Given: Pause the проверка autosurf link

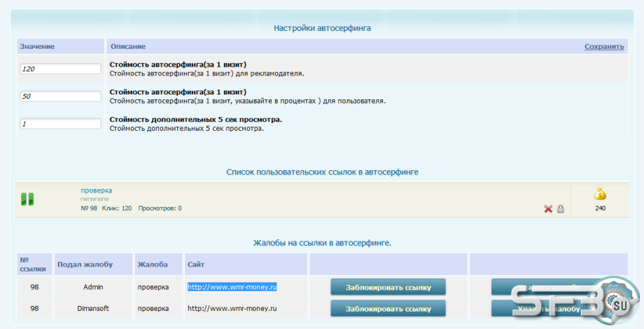Looking at the screenshot, I should tap(27, 199).
